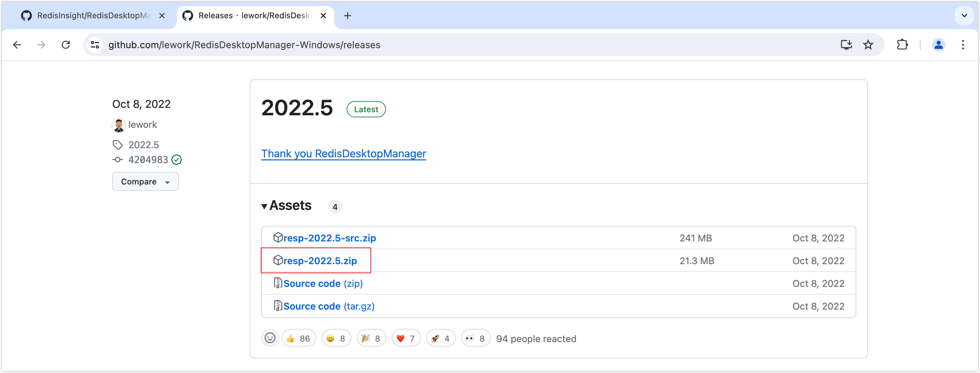Viewport: 980px width, 373px height.
Task: Click the install app icon in address bar
Action: pos(846,45)
